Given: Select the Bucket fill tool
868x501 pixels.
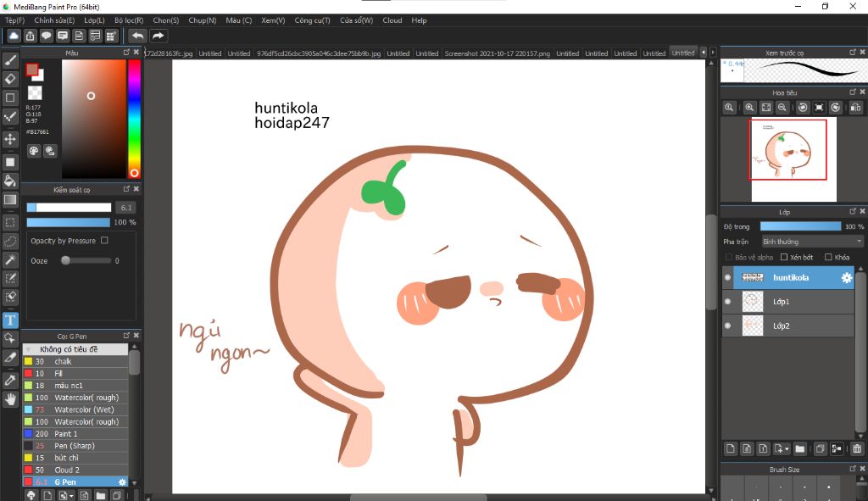Looking at the screenshot, I should point(10,181).
